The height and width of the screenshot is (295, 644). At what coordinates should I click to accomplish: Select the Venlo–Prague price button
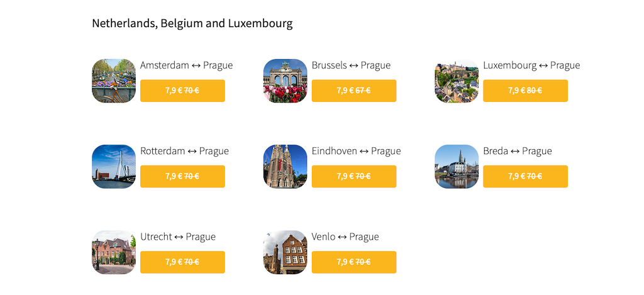coord(353,262)
